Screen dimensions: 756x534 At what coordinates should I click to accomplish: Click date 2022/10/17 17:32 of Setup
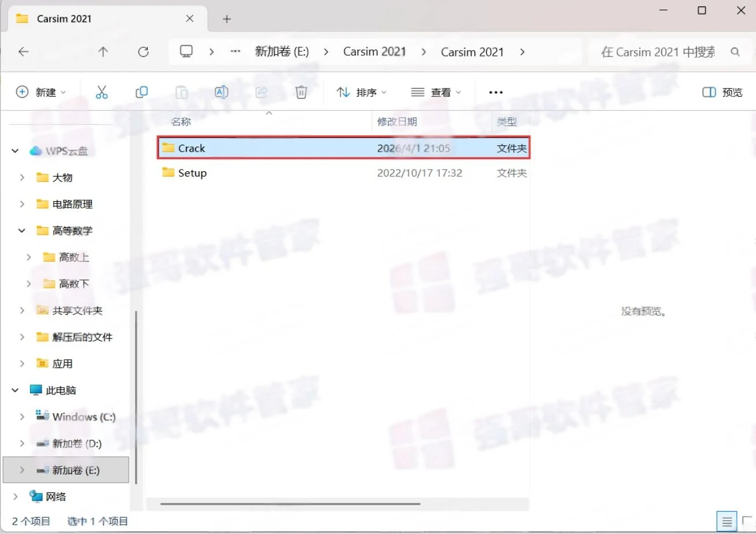coord(420,173)
